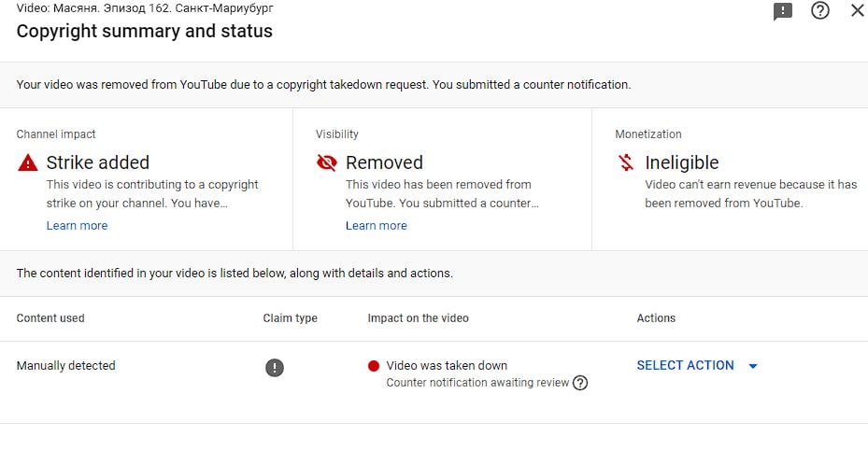
Task: Open the help question mark icon
Action: [x=820, y=11]
